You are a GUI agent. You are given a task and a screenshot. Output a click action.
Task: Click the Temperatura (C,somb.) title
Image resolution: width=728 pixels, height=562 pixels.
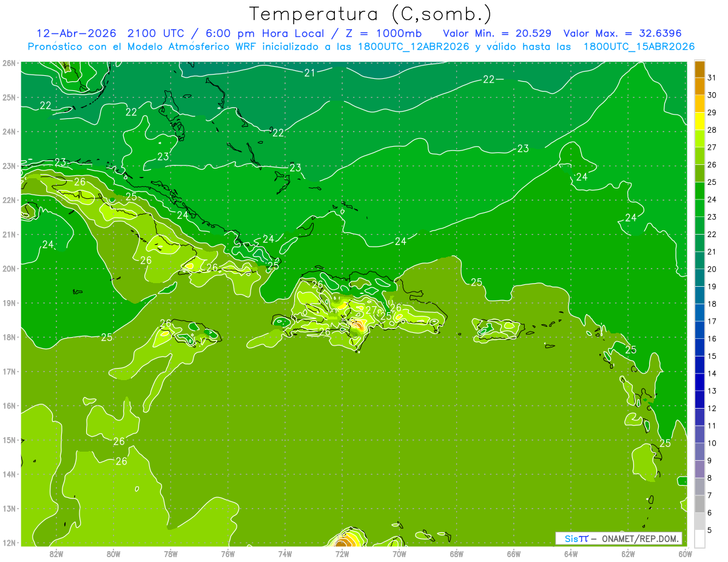pyautogui.click(x=371, y=14)
